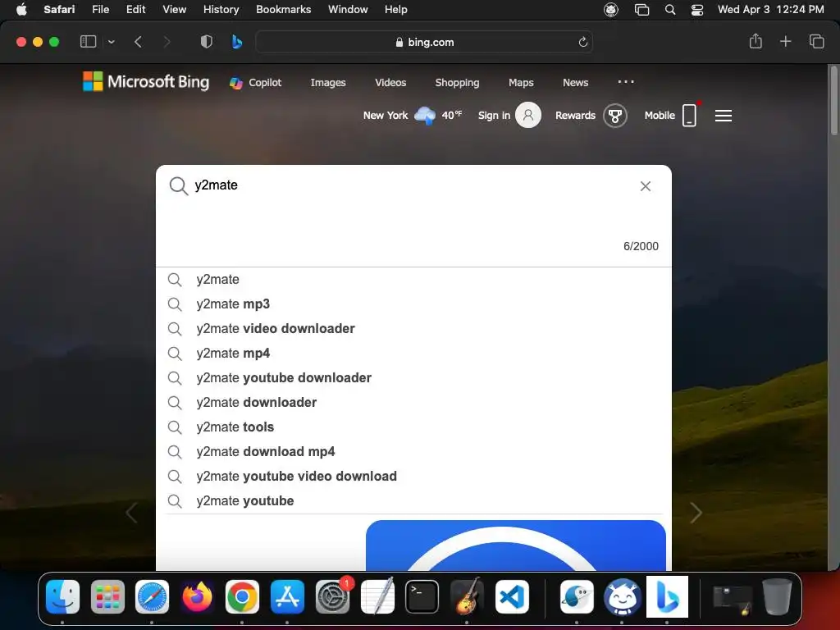The height and width of the screenshot is (630, 840).
Task: Open the Bookmarks menu
Action: click(x=283, y=9)
